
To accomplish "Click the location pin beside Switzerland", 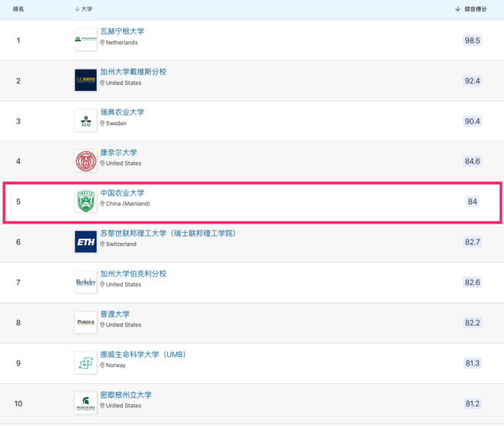I will (x=102, y=244).
